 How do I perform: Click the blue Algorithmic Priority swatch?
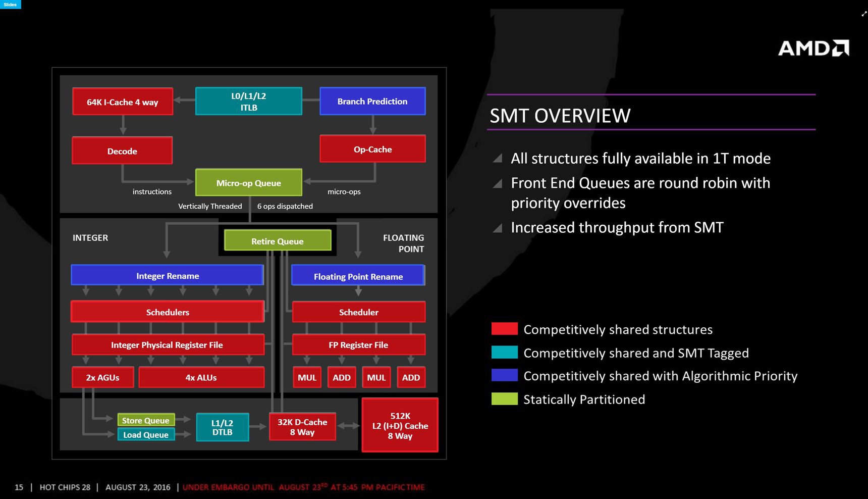pyautogui.click(x=505, y=375)
